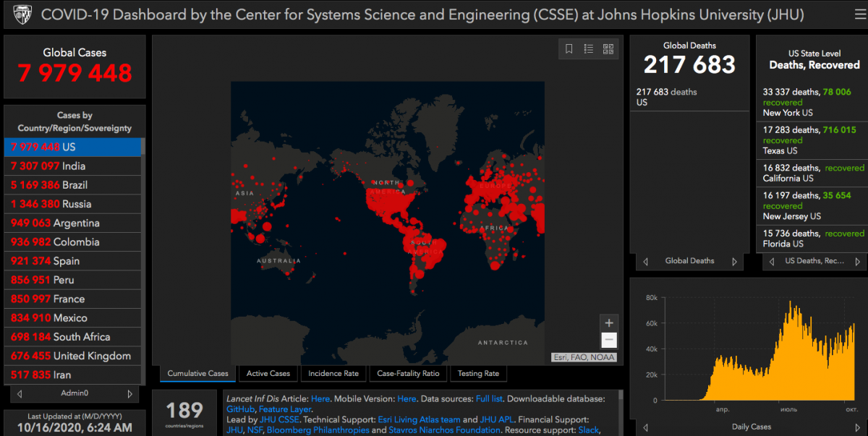Open the Lancet article 'Here' link
This screenshot has width=868, height=436.
click(320, 398)
